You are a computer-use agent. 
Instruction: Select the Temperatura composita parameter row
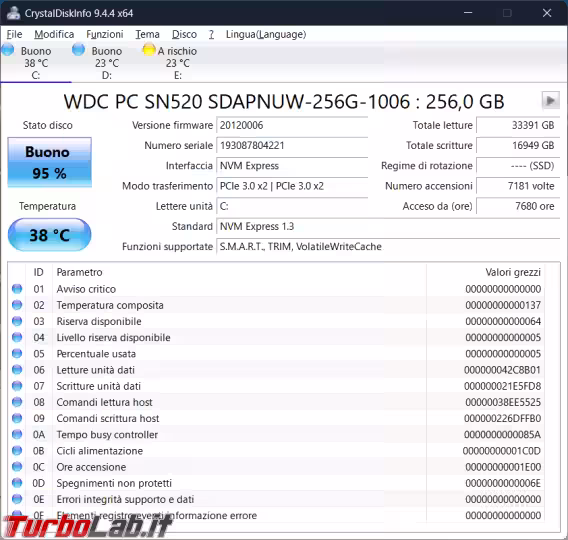tap(276, 305)
